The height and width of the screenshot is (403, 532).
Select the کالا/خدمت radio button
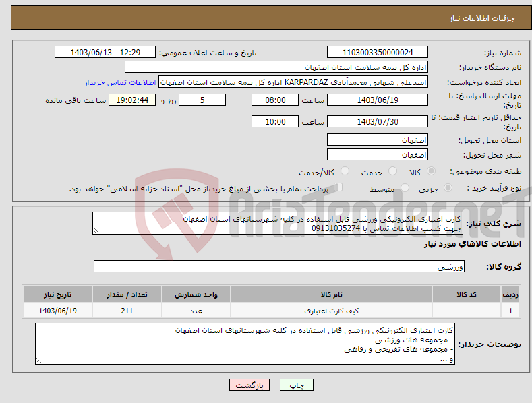pos(345,171)
